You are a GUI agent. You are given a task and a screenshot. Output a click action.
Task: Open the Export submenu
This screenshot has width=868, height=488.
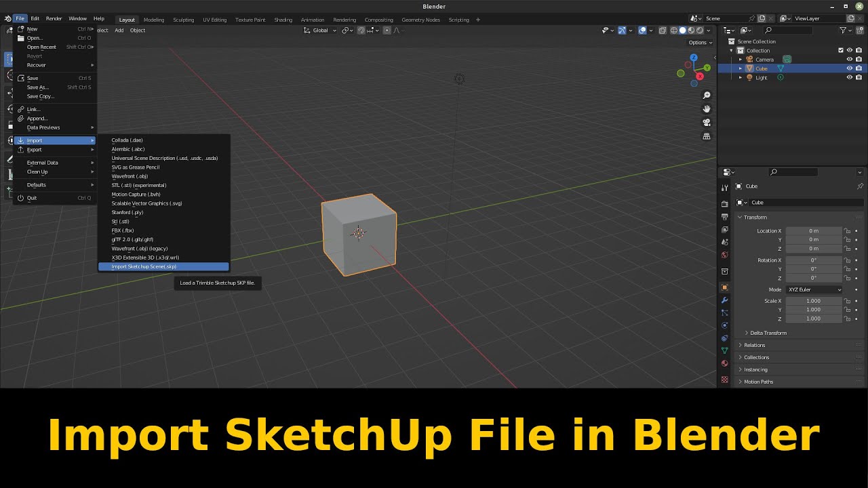click(x=56, y=150)
